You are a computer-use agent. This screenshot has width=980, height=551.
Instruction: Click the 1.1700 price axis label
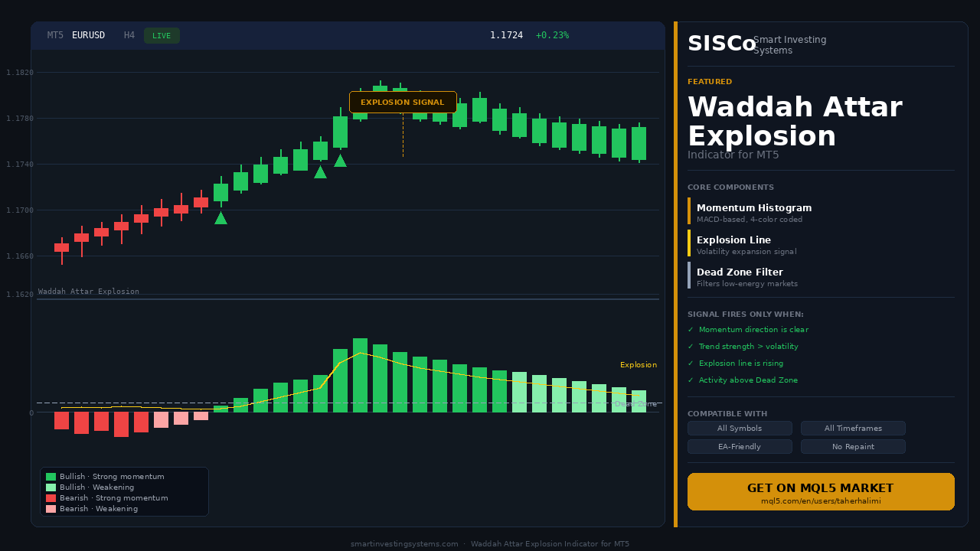[x=19, y=210]
